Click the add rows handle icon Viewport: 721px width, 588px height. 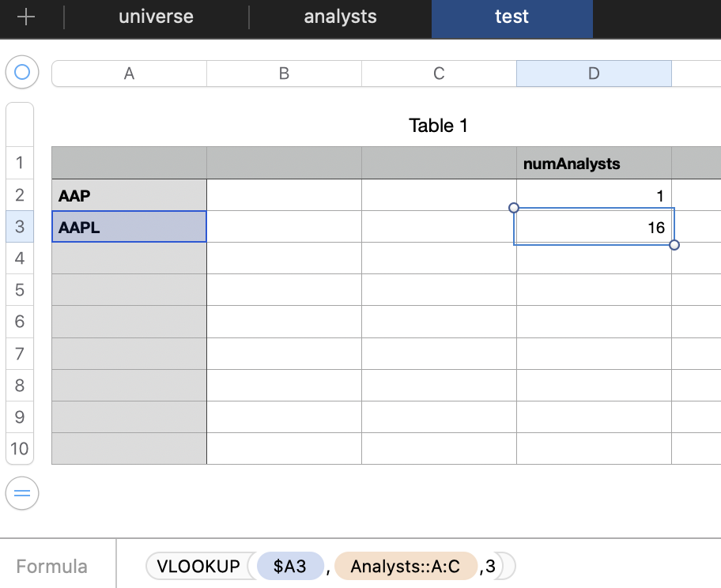point(22,494)
